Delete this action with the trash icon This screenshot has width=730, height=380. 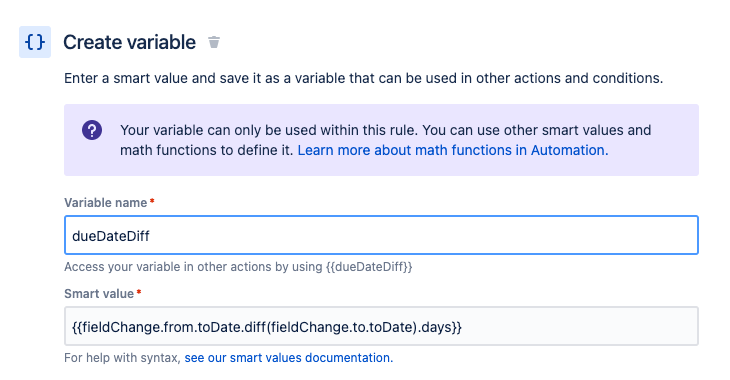coord(214,42)
